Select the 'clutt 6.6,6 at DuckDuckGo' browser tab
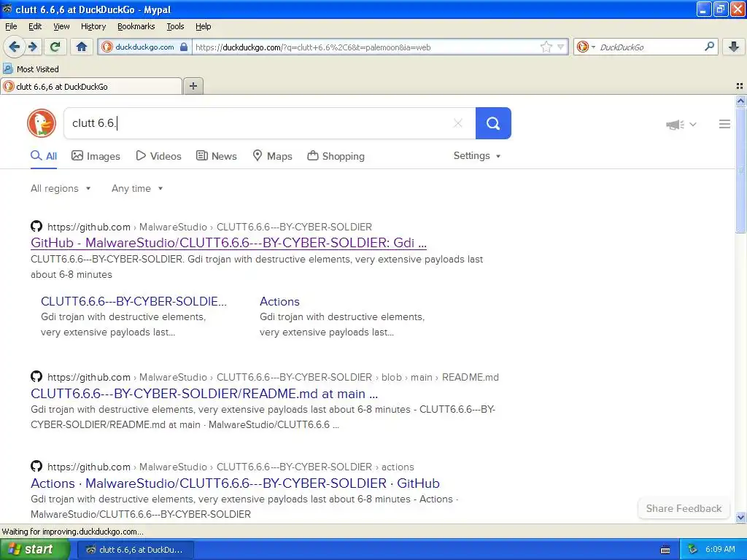747x560 pixels. (91, 86)
